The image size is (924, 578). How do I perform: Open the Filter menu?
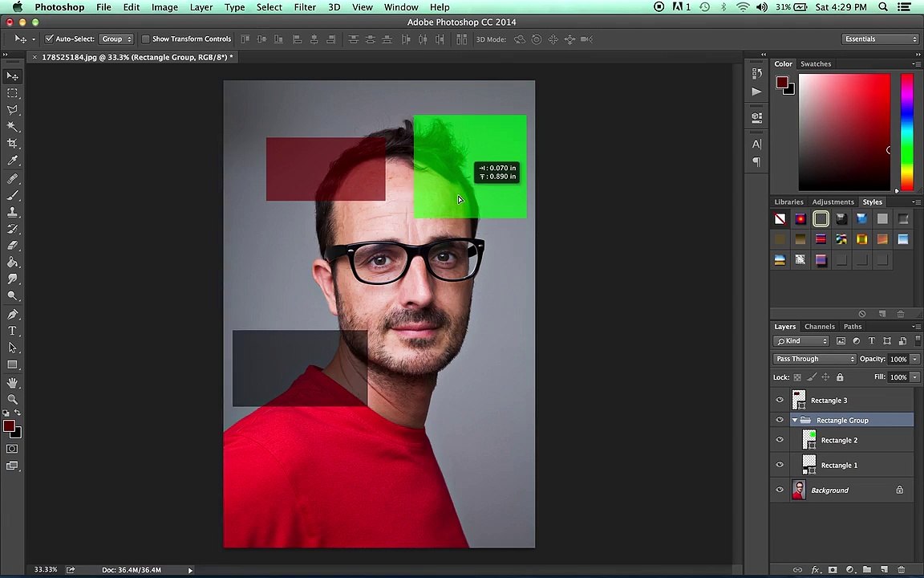[x=305, y=7]
